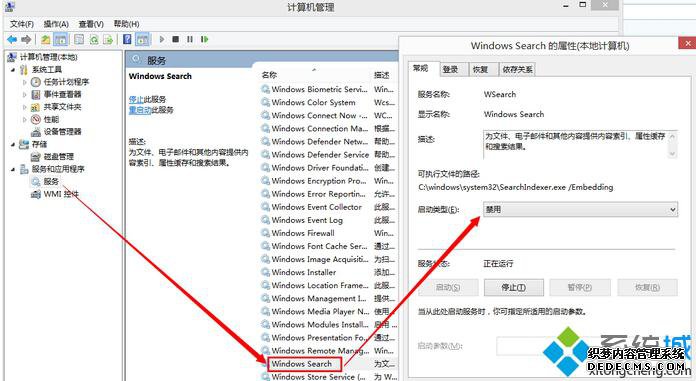The image size is (696, 381).
Task: Select Disk Management (磁盘管理) tree node
Action: click(59, 157)
